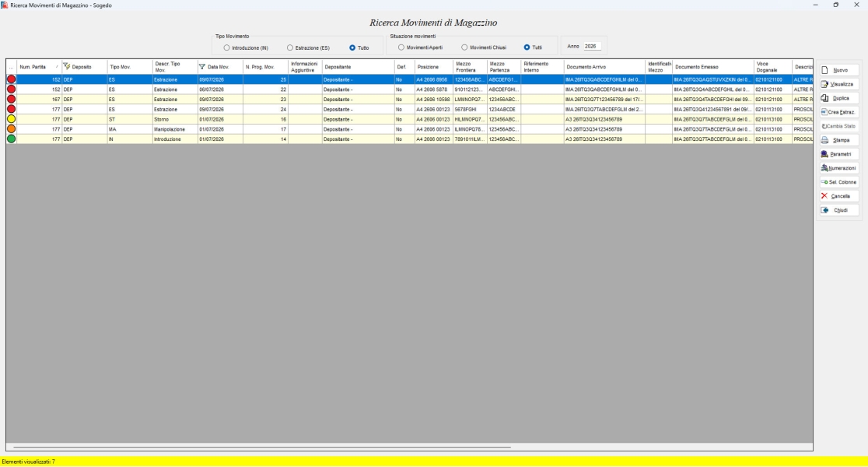This screenshot has height=467, width=868.
Task: Click the Nuovo blank page icon
Action: pyautogui.click(x=824, y=70)
